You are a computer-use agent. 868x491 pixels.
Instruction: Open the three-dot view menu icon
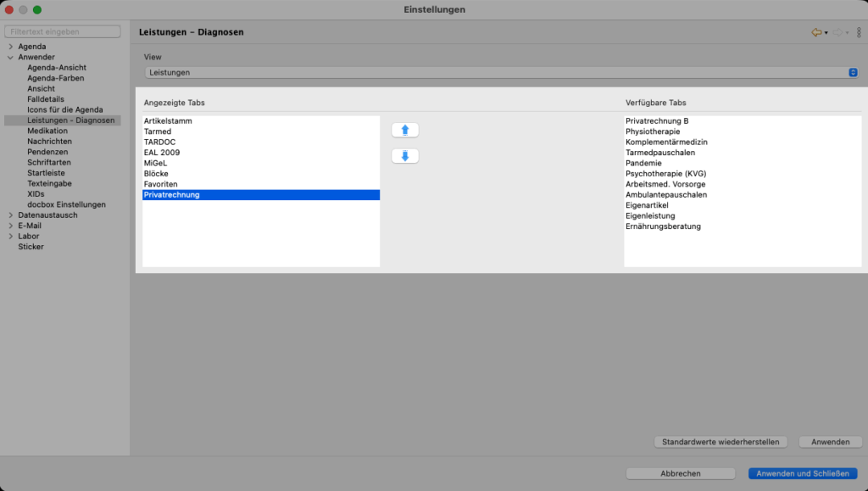(x=858, y=32)
